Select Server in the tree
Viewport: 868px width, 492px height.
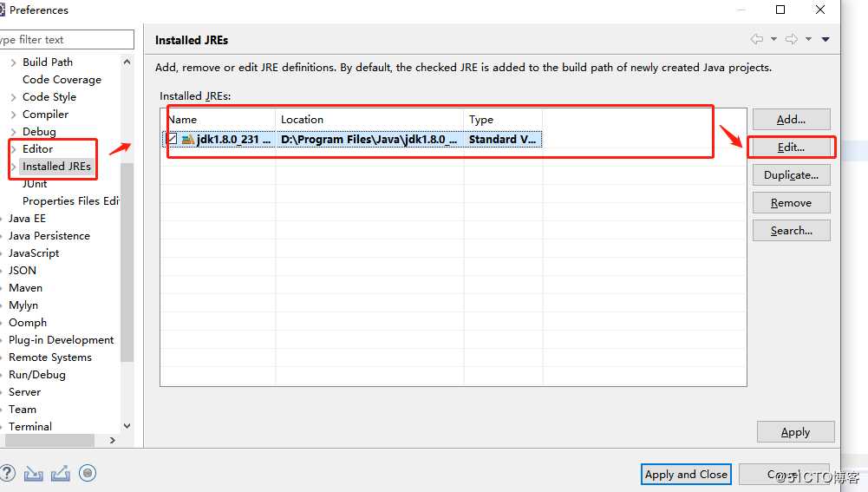(24, 391)
